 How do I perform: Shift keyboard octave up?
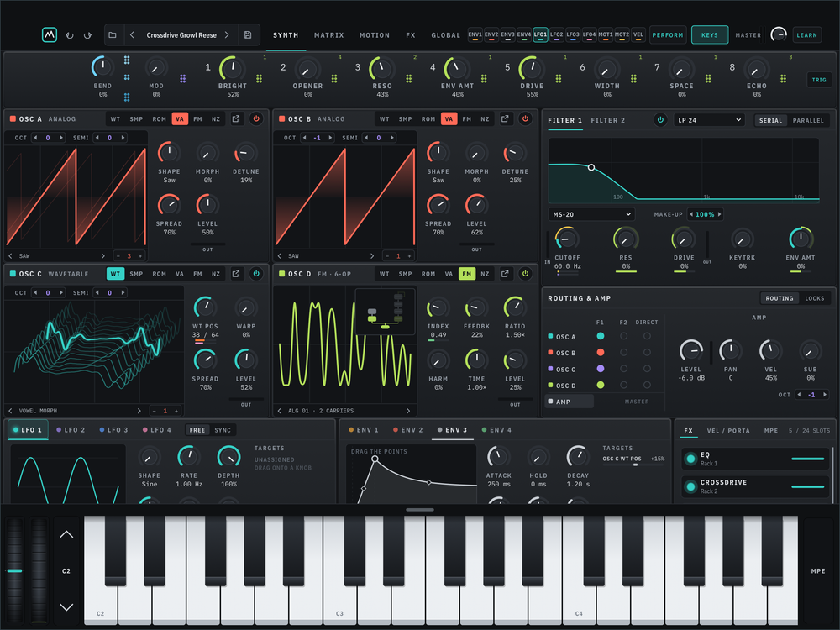tap(66, 534)
